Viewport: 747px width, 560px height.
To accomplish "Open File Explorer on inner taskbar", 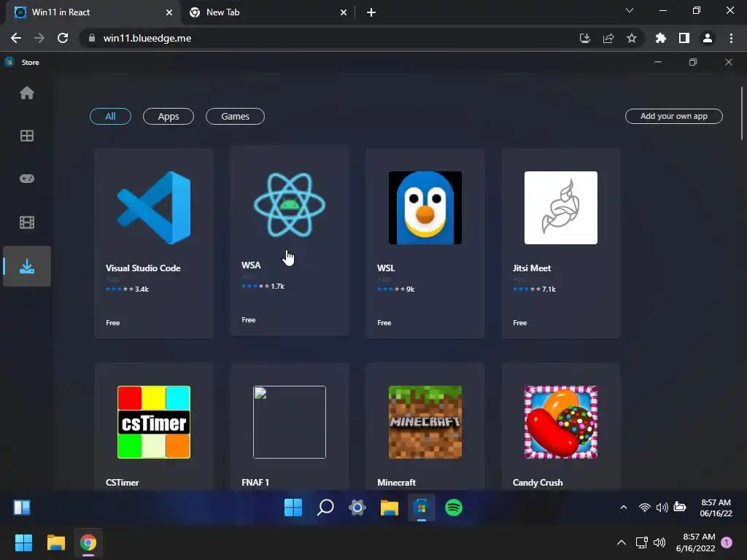I will click(390, 507).
